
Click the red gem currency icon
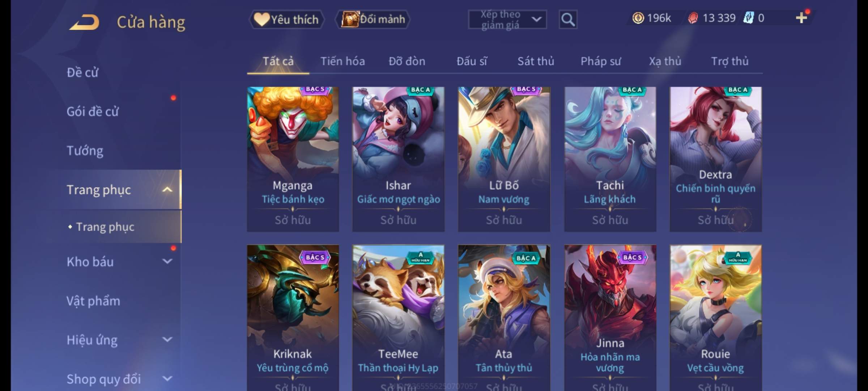(x=693, y=18)
